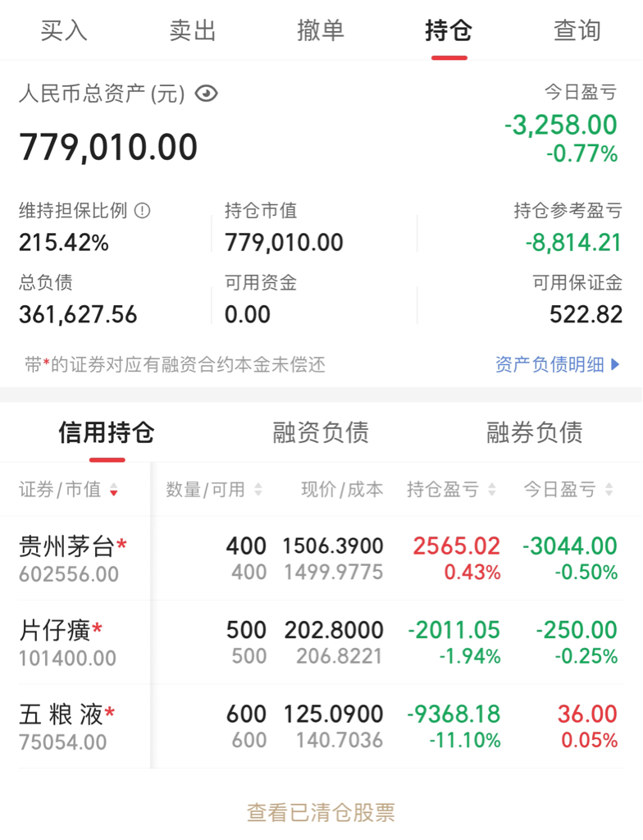This screenshot has height=840, width=643.
Task: Click 片仔癀 price 202.8000
Action: 334,630
